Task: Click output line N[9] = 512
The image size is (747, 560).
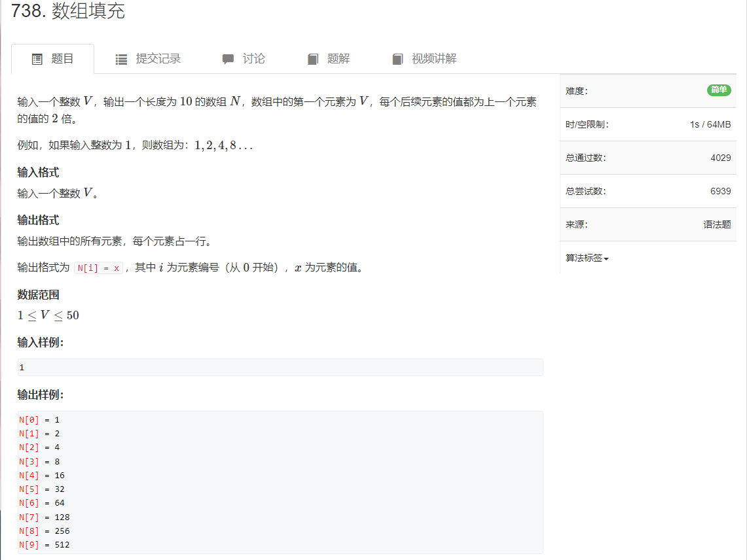Action: [45, 545]
